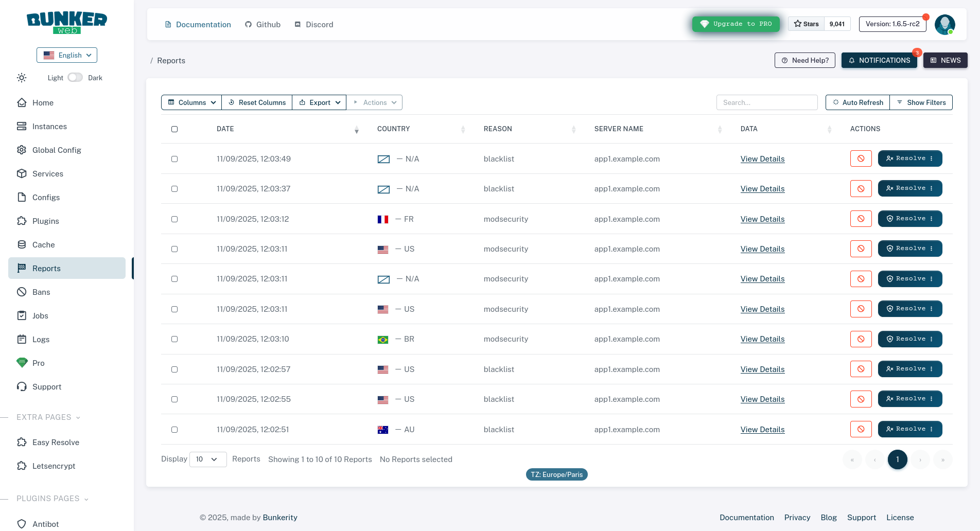This screenshot has height=531, width=980.
Task: View Details for the BR report
Action: [x=762, y=339]
